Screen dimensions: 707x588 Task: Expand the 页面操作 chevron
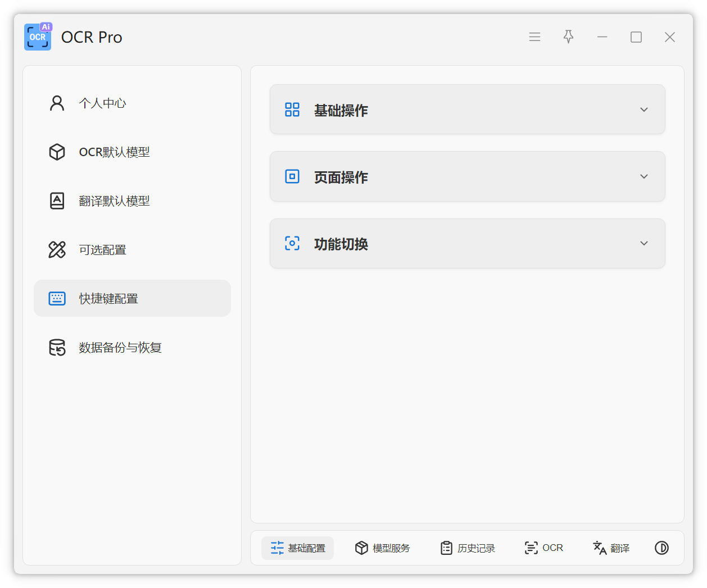click(644, 176)
